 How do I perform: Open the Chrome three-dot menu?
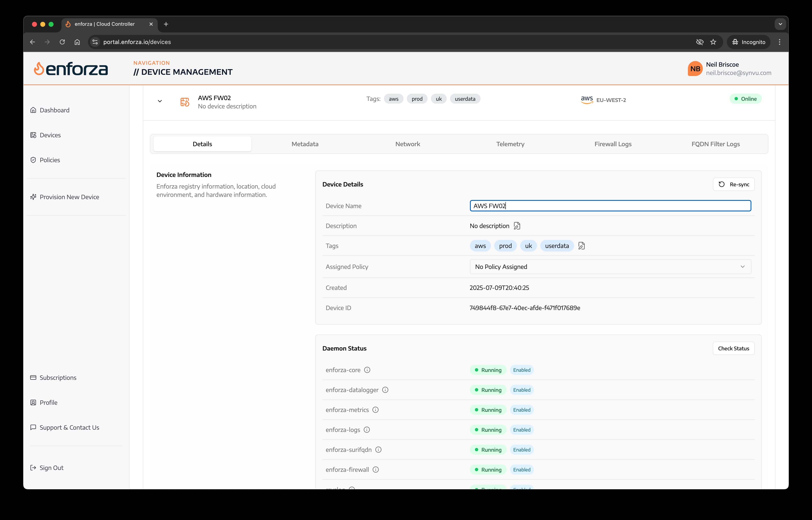(780, 42)
